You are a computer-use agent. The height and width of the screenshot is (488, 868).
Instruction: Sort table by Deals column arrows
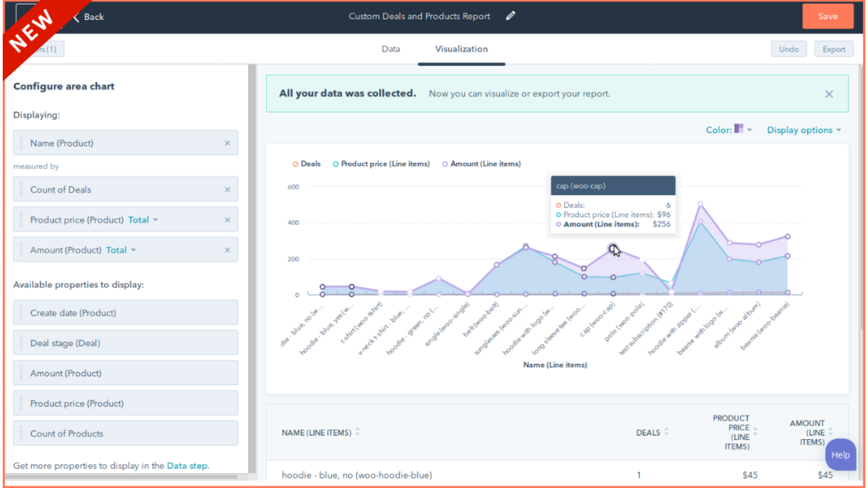[x=666, y=432]
